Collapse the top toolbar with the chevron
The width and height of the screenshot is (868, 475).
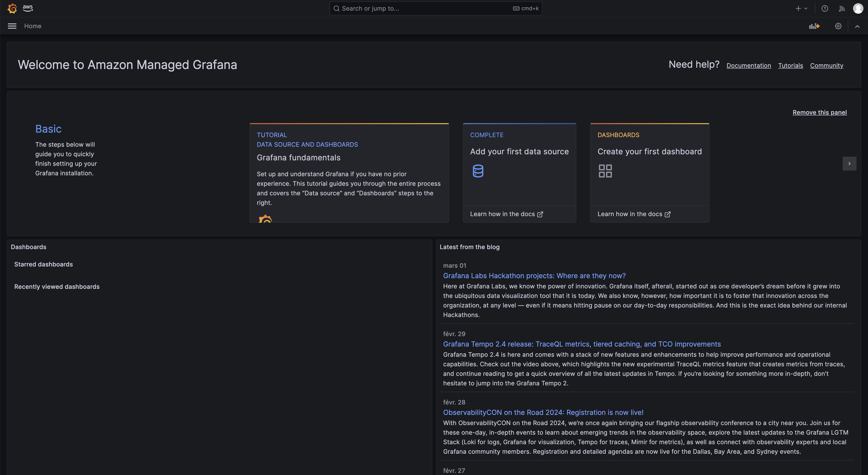pyautogui.click(x=857, y=26)
